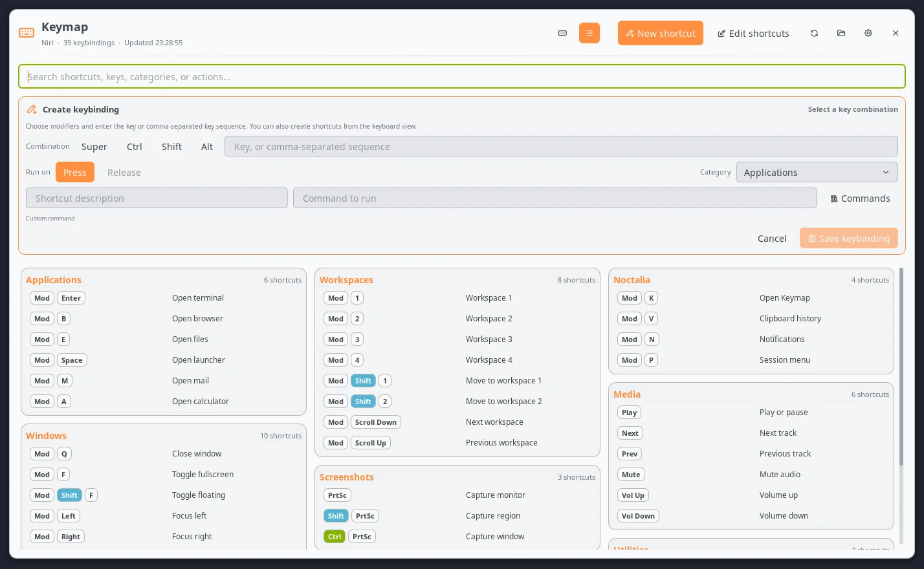This screenshot has height=569, width=924.
Task: Select the Play or pause shortcut
Action: pyautogui.click(x=751, y=413)
